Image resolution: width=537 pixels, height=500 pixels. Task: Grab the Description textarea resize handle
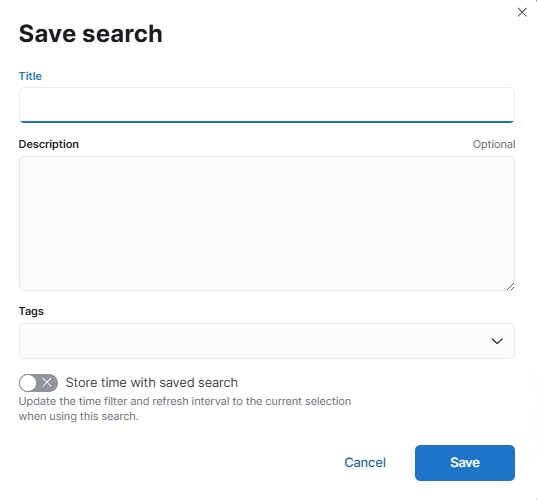[x=510, y=287]
